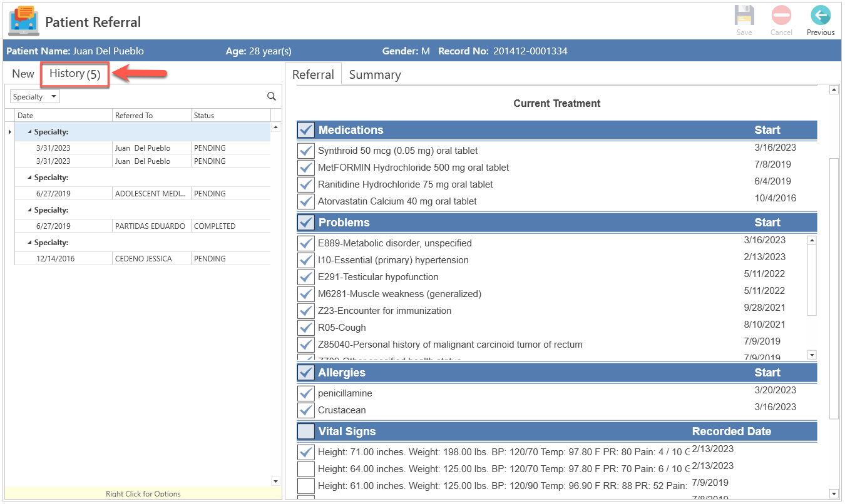Collapse Specialty group above CEDENO JESSICA
Image resolution: width=845 pixels, height=504 pixels.
[29, 243]
